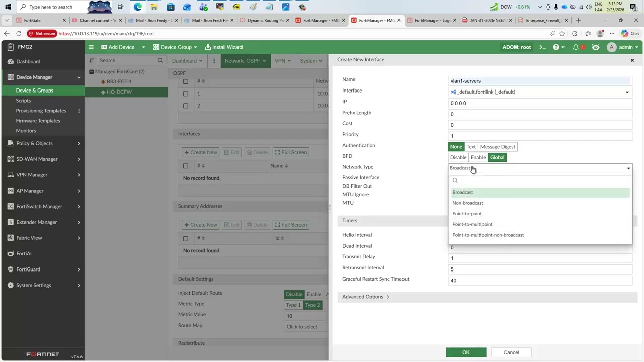
Task: Close the Create New Interface panel
Action: (632, 60)
